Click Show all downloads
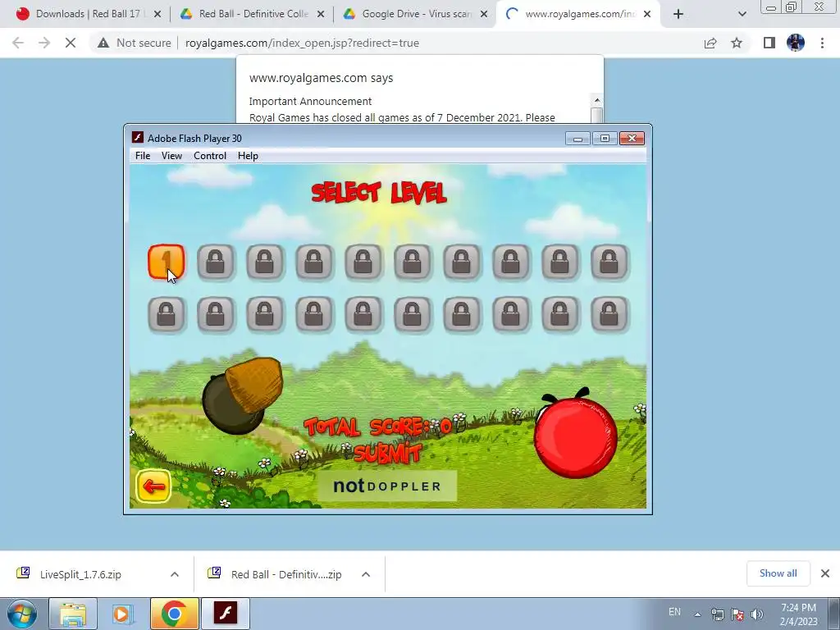Viewport: 840px width, 630px height. [778, 573]
